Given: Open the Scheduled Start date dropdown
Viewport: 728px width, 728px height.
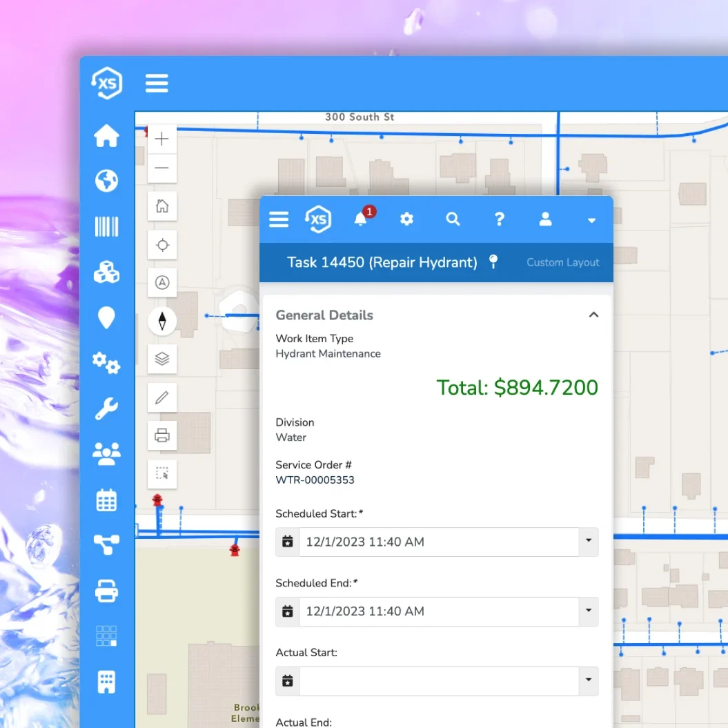Looking at the screenshot, I should coord(588,542).
